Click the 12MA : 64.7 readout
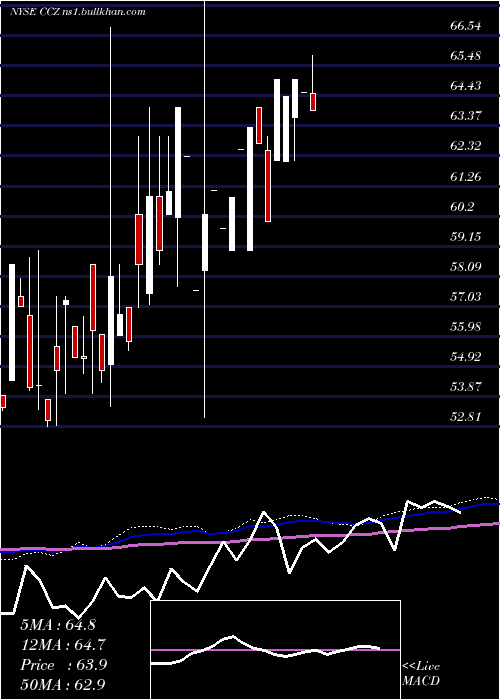 [x=63, y=645]
